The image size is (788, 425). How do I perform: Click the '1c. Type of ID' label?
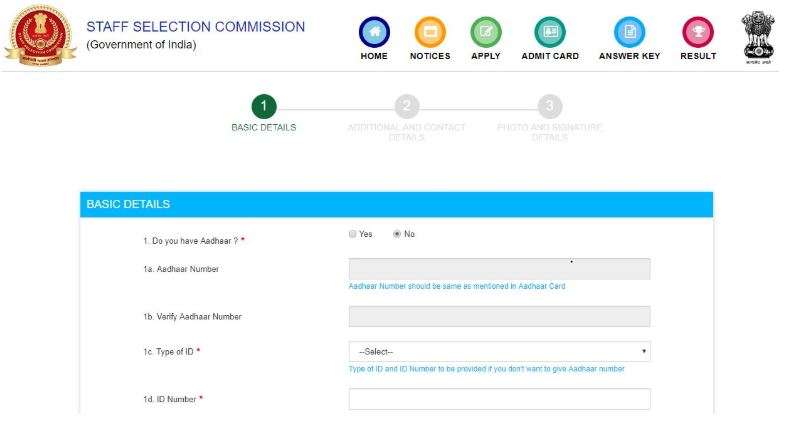[x=171, y=352]
